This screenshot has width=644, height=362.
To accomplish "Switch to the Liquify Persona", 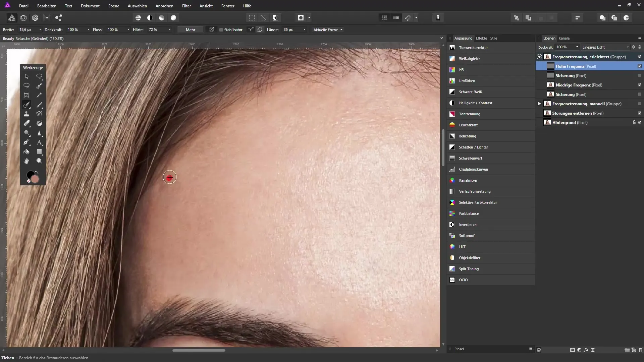I will (x=23, y=18).
